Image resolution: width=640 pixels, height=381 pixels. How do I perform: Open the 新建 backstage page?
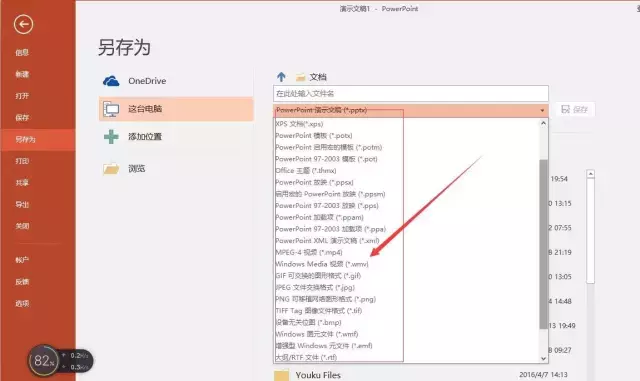point(22,74)
